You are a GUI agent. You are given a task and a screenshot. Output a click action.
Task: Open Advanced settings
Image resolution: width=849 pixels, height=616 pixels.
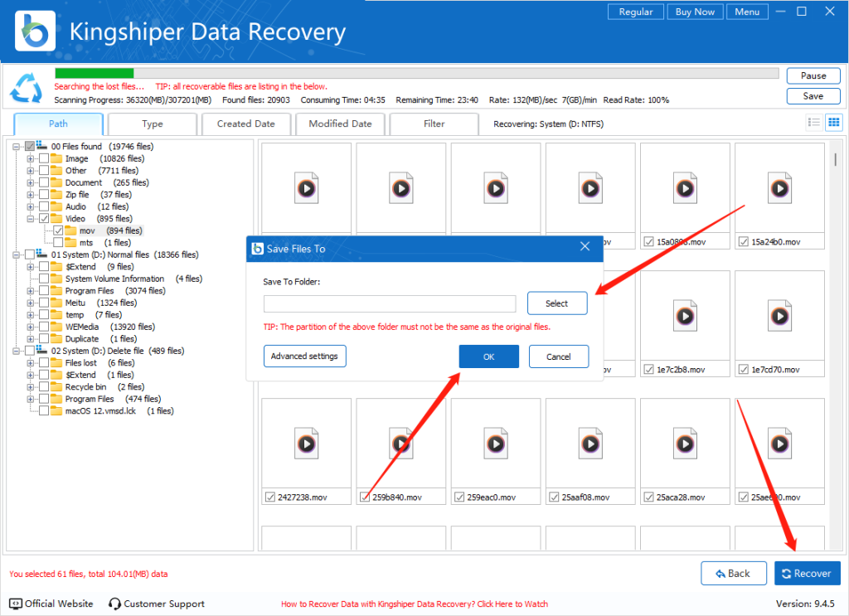[x=304, y=357]
